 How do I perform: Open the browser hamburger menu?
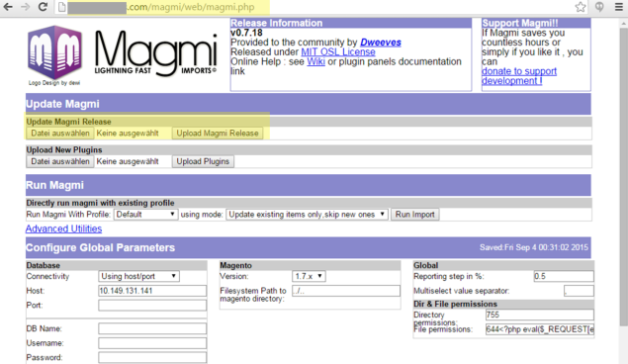[x=618, y=7]
